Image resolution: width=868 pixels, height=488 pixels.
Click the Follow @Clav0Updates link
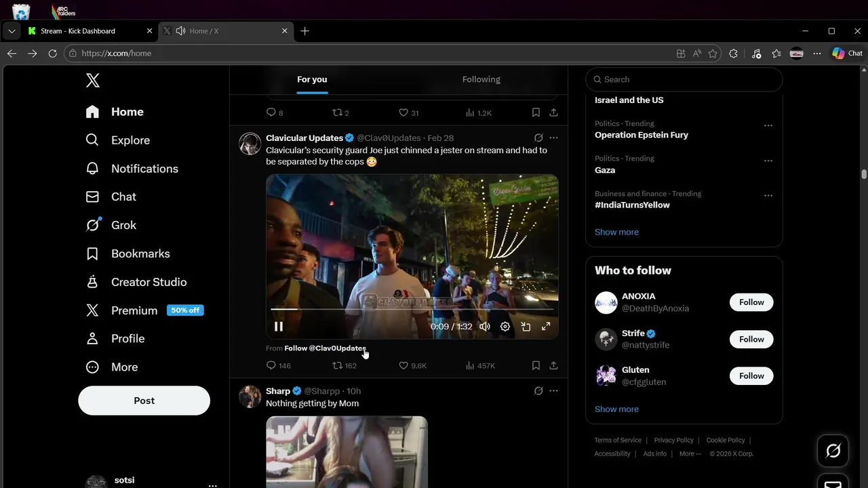tap(325, 348)
